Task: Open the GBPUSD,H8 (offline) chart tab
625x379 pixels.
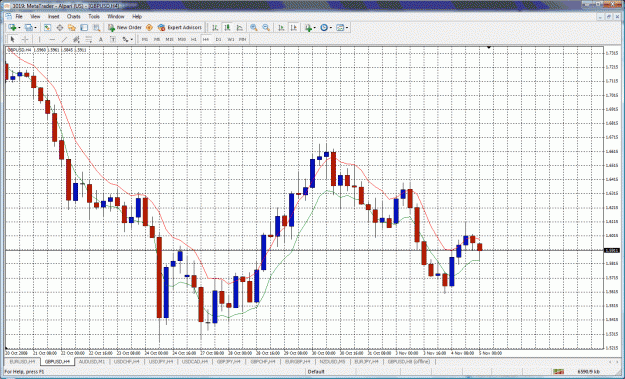Action: (x=409, y=362)
